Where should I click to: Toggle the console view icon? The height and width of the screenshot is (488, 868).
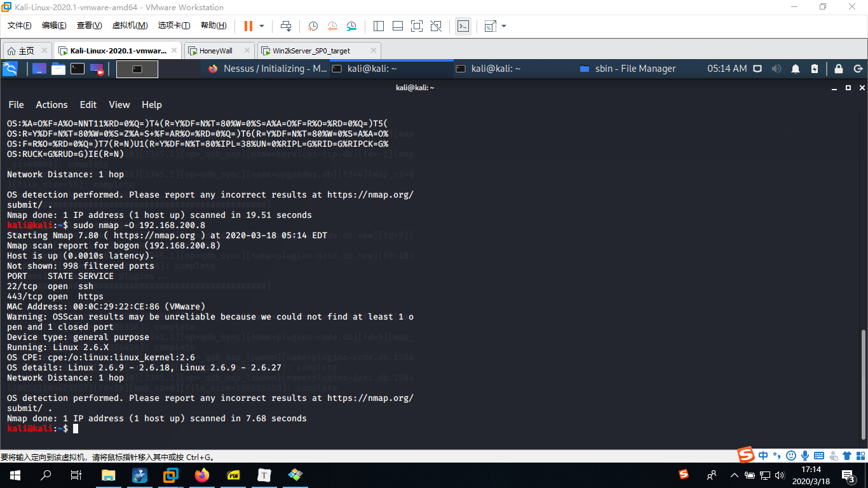(x=463, y=26)
